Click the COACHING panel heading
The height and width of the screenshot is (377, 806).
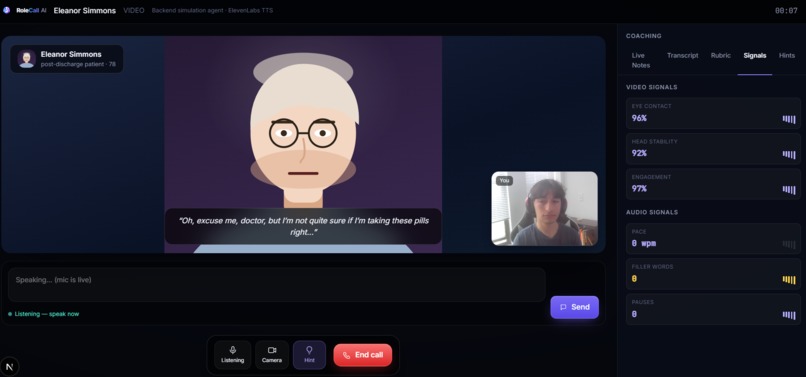point(644,36)
